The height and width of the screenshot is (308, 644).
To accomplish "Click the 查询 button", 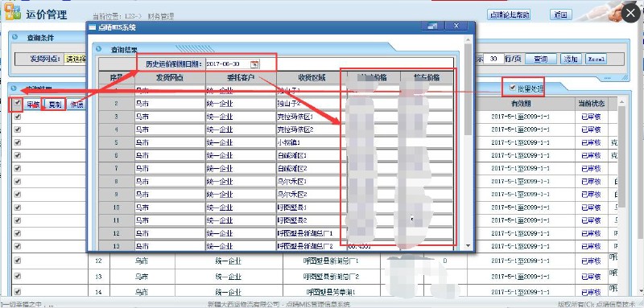I will click(x=541, y=59).
